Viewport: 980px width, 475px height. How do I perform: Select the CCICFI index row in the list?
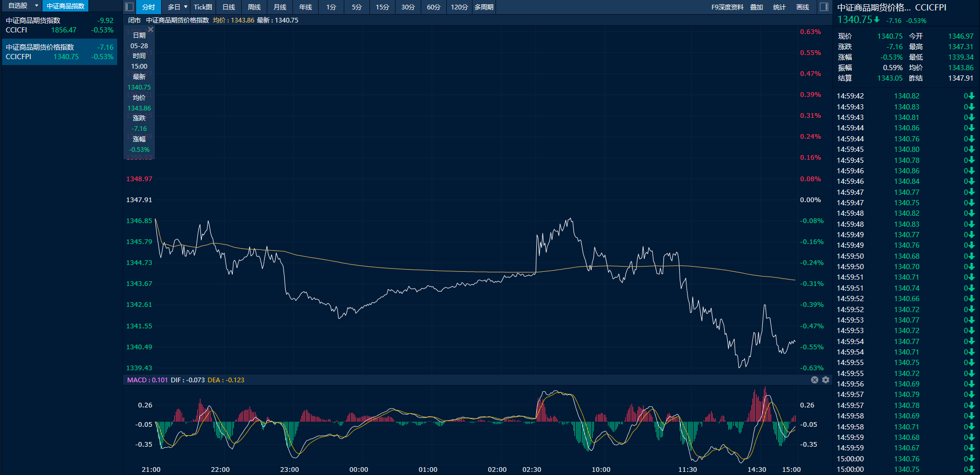pos(59,25)
